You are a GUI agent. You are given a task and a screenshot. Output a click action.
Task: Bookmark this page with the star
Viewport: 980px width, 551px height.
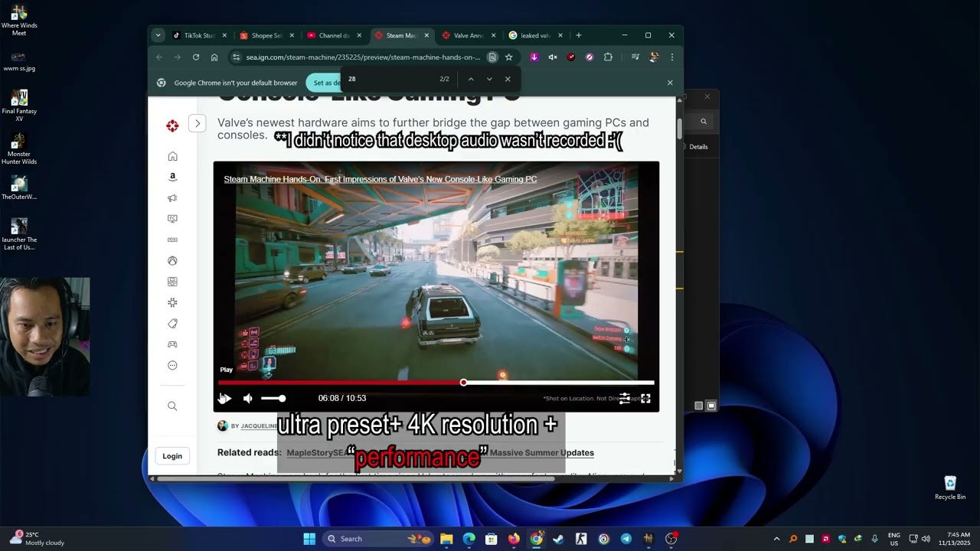(508, 57)
